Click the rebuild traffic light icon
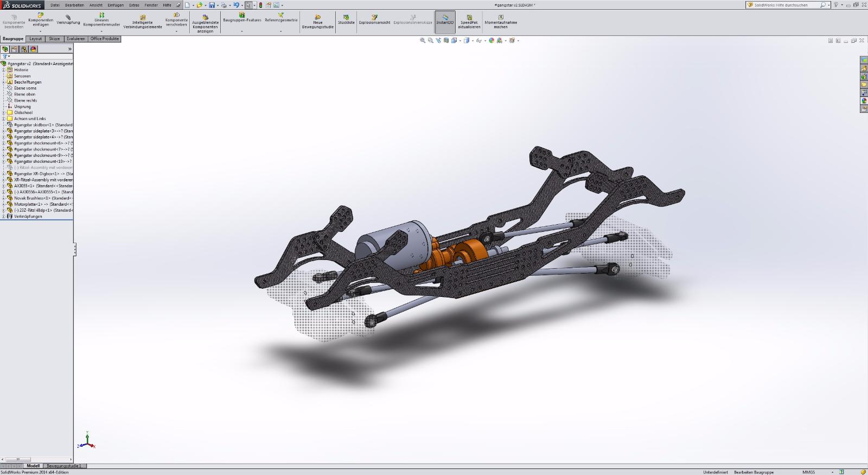 point(260,5)
